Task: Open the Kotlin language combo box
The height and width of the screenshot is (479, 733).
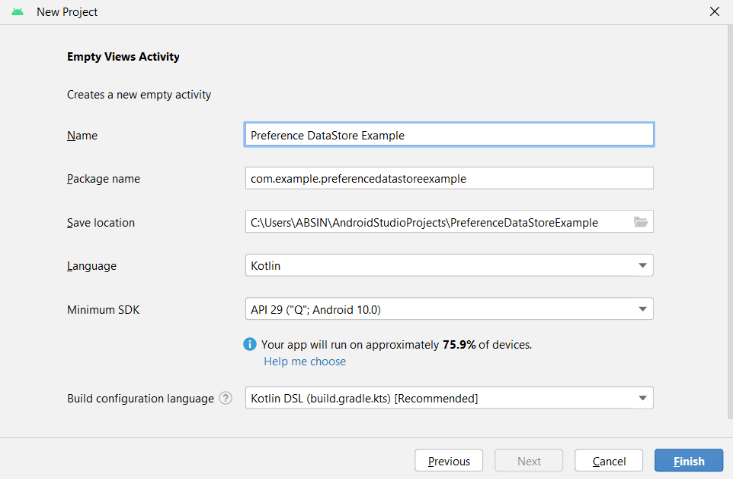Action: (x=449, y=265)
